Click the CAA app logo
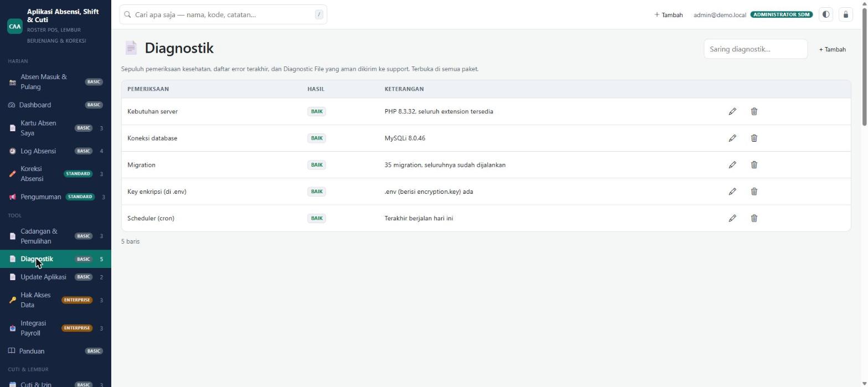 coord(15,26)
